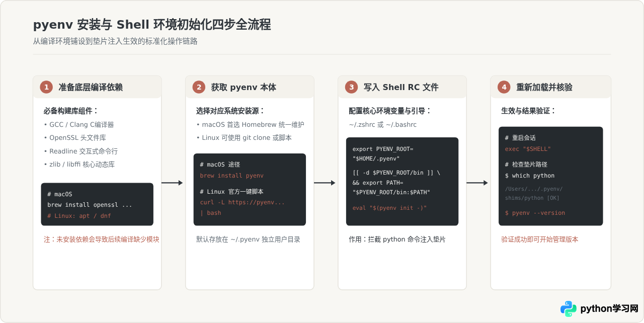Click the command "brew install pyenv"
Screen dimensions: 644x323
[231, 176]
